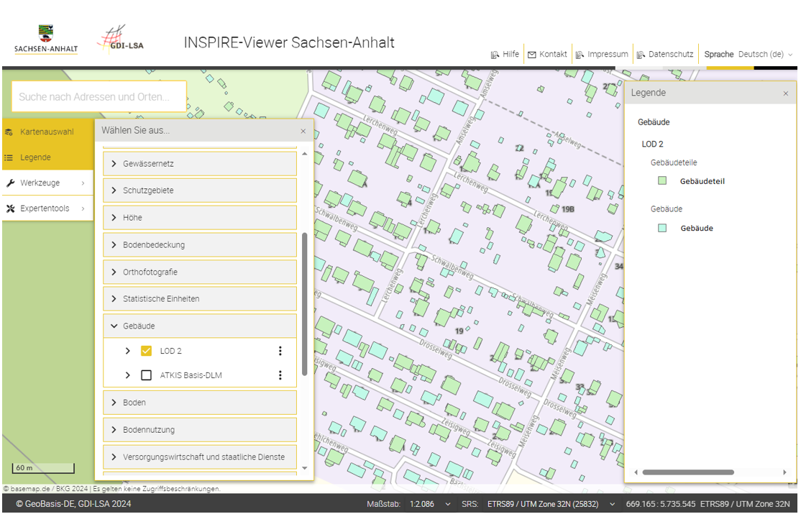Open options menu for ATKIS Basis-DLM layer
The height and width of the screenshot is (532, 801).
[x=280, y=375]
